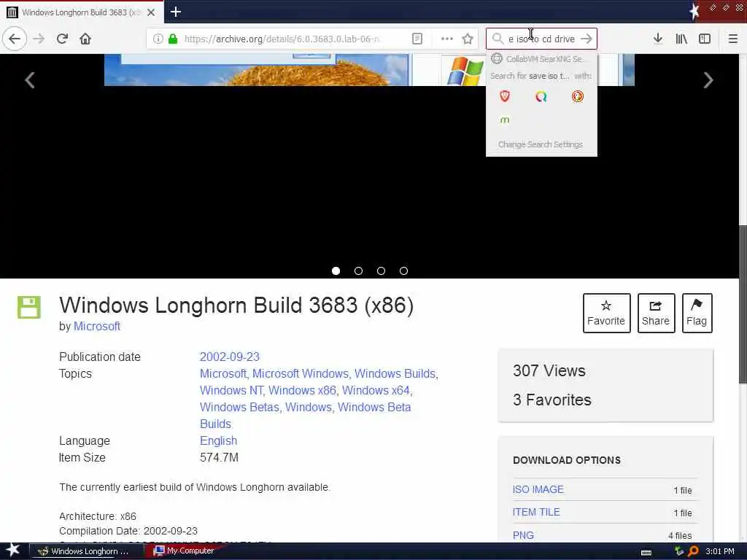The width and height of the screenshot is (747, 560).
Task: Go back to the previous page
Action: [x=15, y=39]
